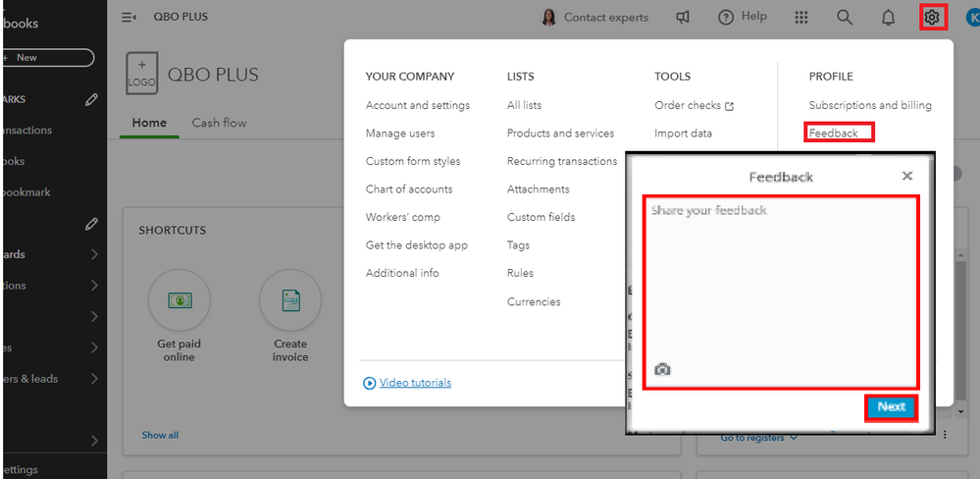
Task: Expand the sidebar item ending in 'ards'
Action: pos(94,254)
